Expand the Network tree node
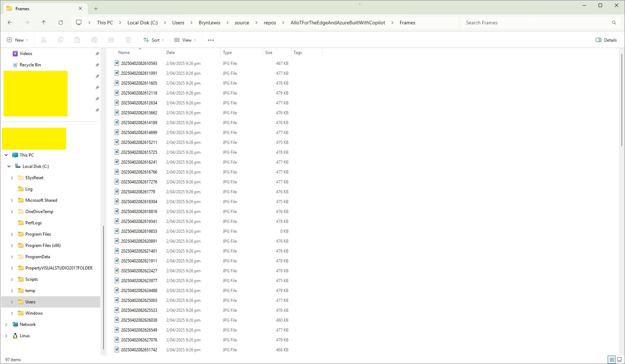625x364 pixels. tap(6, 324)
